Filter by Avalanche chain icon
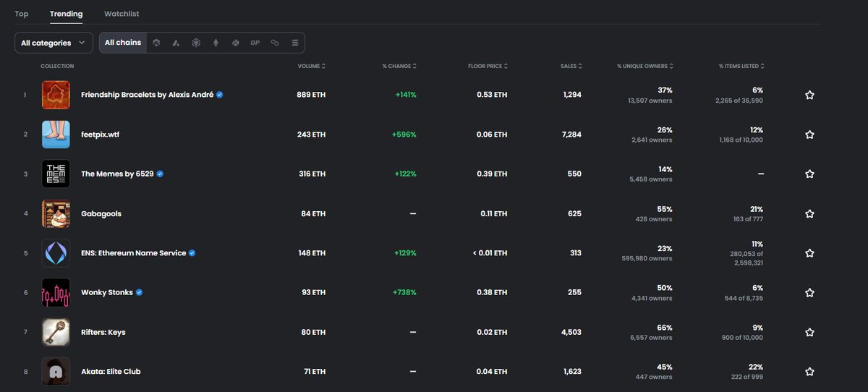 click(x=176, y=43)
